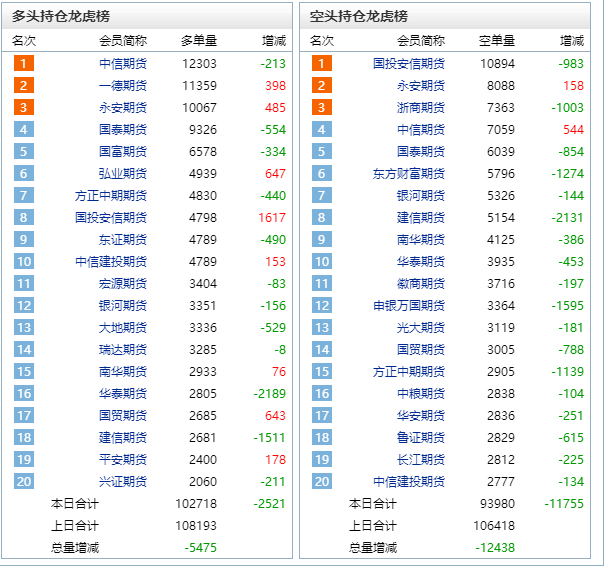Viewport: 611px width, 572px height.
Task: Click 平安期货 member link
Action: tap(123, 460)
